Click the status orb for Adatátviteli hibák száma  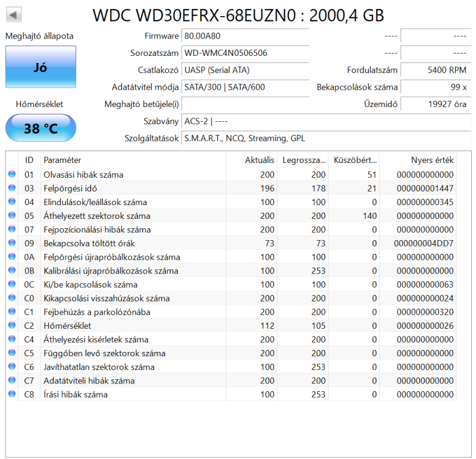point(12,380)
